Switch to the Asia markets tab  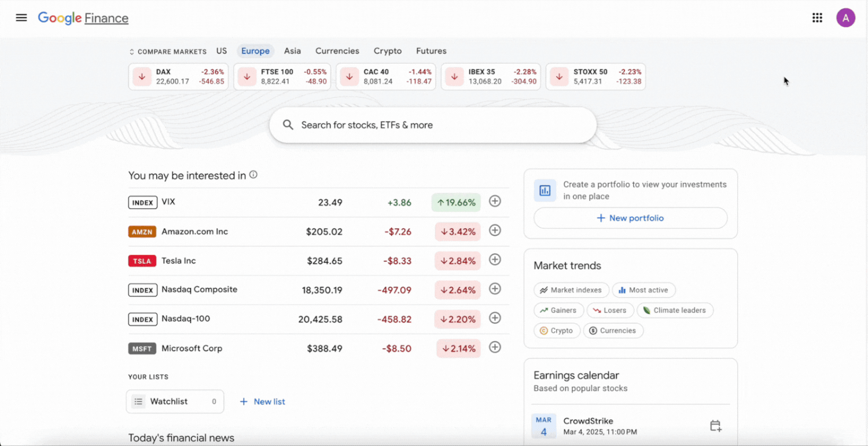pos(292,51)
